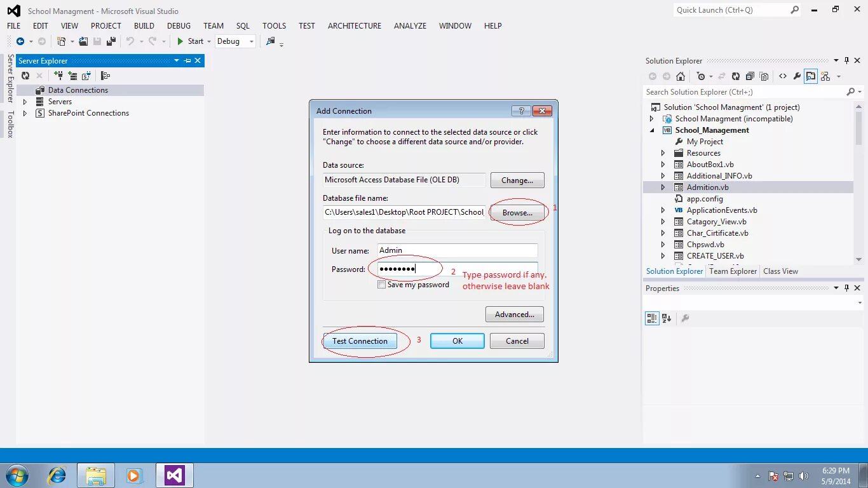Click the Visual Studio taskbar icon
Viewport: 868px width, 488px height.
click(174, 475)
